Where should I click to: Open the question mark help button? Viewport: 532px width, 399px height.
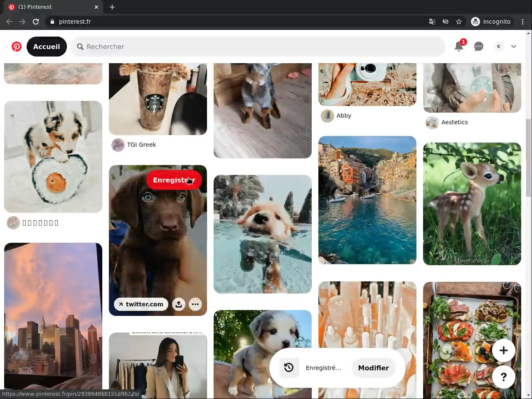click(504, 377)
